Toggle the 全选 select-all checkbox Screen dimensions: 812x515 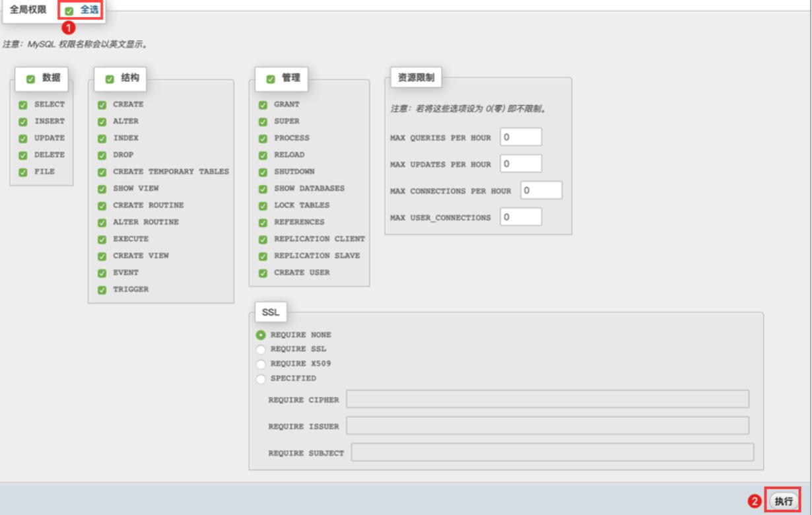click(x=69, y=11)
